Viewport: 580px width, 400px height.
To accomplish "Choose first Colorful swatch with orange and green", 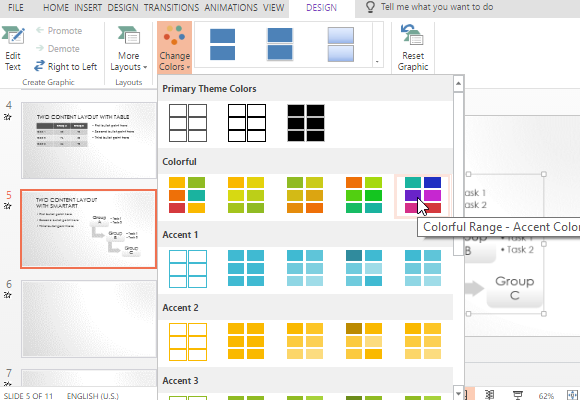I will point(187,195).
